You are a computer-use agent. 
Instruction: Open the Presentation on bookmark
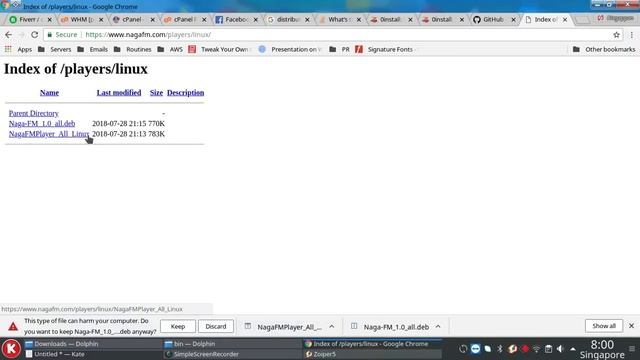[290, 49]
